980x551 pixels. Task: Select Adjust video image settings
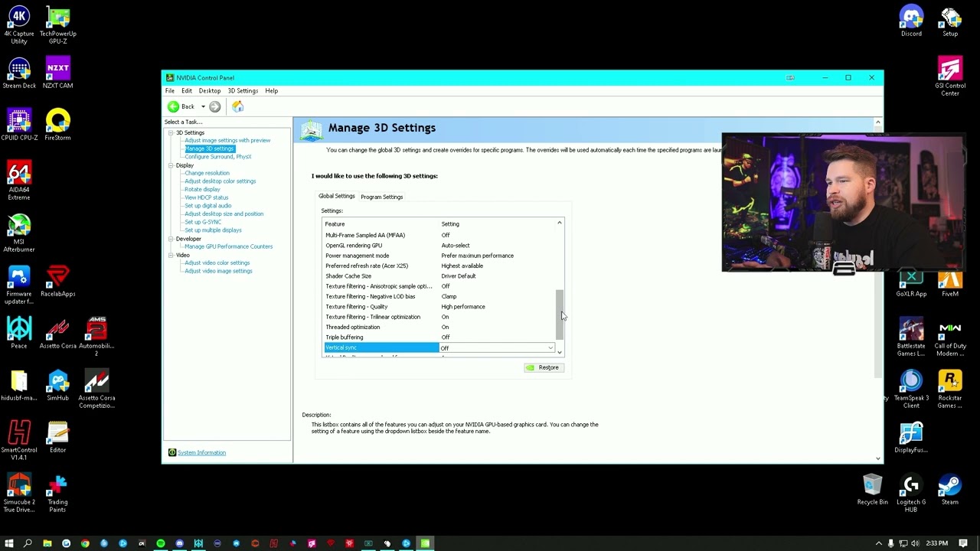click(218, 271)
